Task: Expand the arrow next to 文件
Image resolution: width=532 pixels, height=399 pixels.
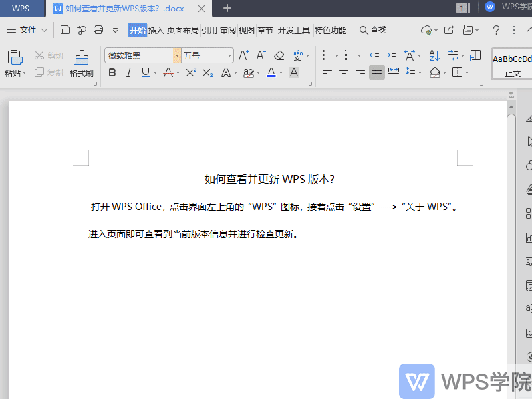Action: (44, 30)
